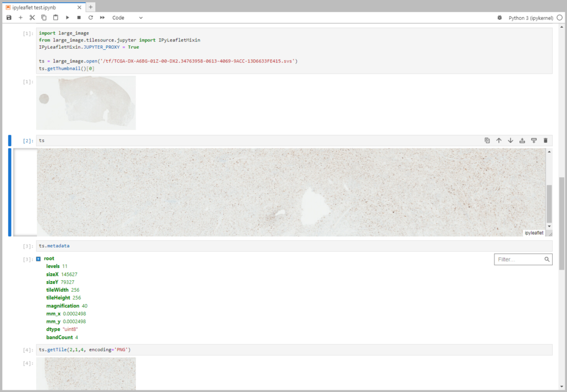
Task: Click the ipyleaflet attribution link
Action: (x=534, y=233)
